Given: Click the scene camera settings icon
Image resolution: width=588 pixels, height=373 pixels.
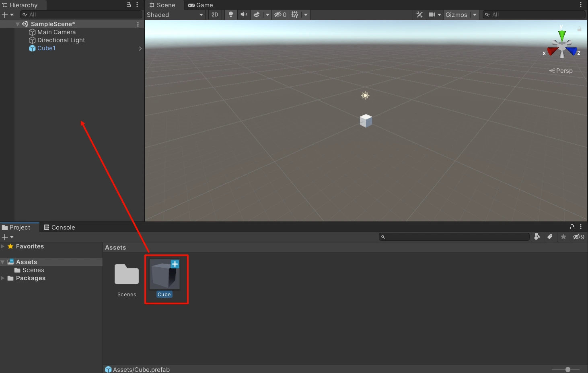Looking at the screenshot, I should (x=432, y=14).
